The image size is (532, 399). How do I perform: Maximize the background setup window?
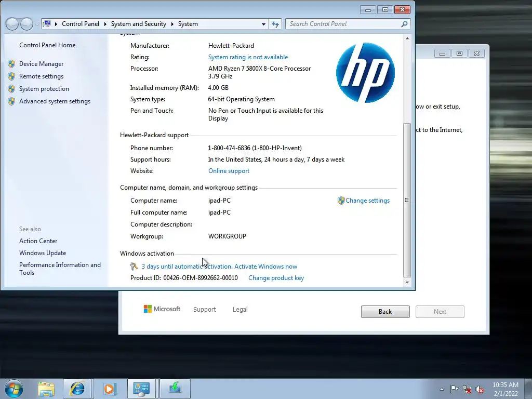pos(459,54)
